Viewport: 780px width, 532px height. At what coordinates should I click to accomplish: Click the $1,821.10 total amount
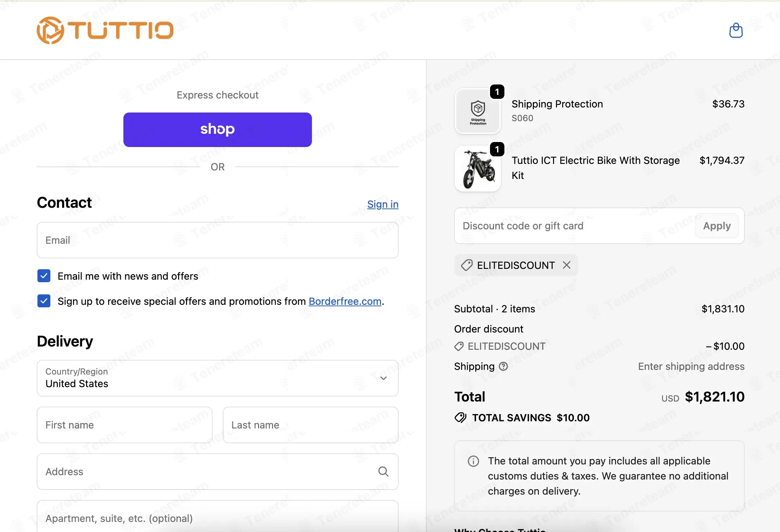(x=715, y=397)
